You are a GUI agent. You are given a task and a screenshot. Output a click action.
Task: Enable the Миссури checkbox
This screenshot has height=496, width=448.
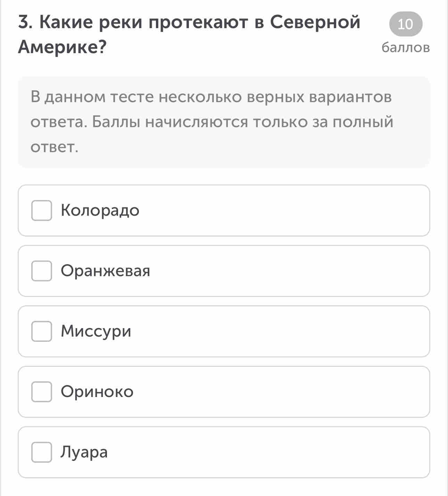pos(42,331)
